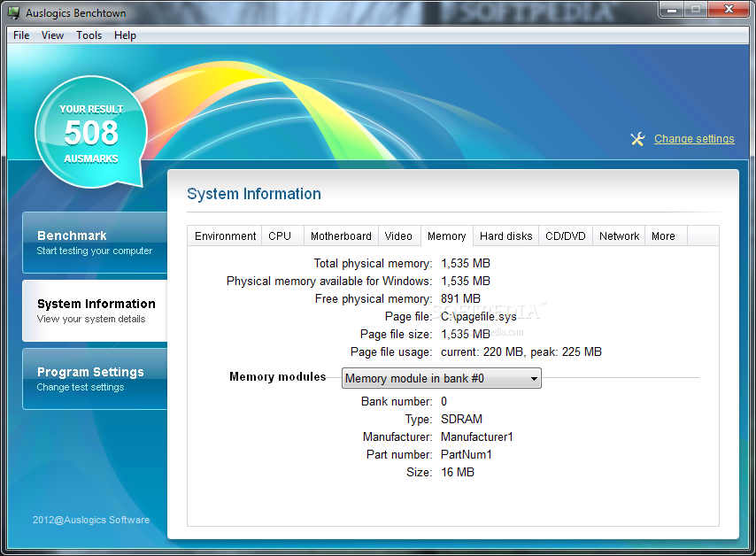756x556 pixels.
Task: Switch to the Motherboard tab
Action: pos(341,236)
